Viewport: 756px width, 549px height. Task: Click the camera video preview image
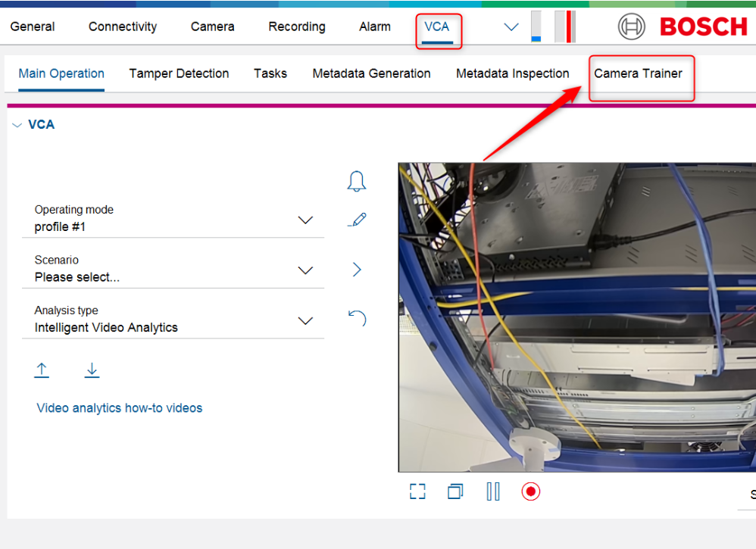[x=576, y=318]
